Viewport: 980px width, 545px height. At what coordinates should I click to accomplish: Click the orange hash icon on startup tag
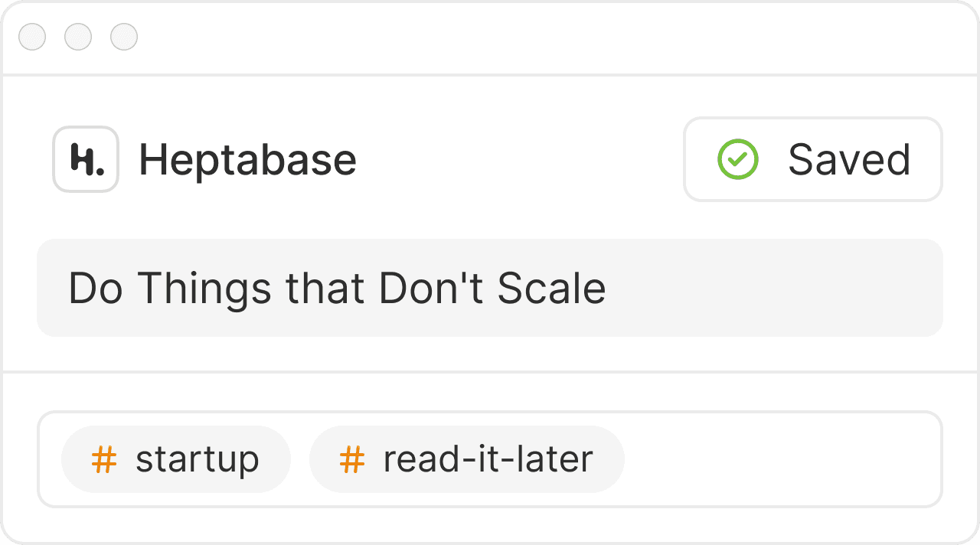[x=104, y=459]
